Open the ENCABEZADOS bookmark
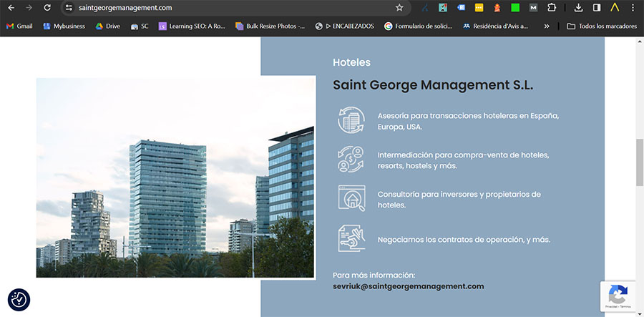 point(345,26)
